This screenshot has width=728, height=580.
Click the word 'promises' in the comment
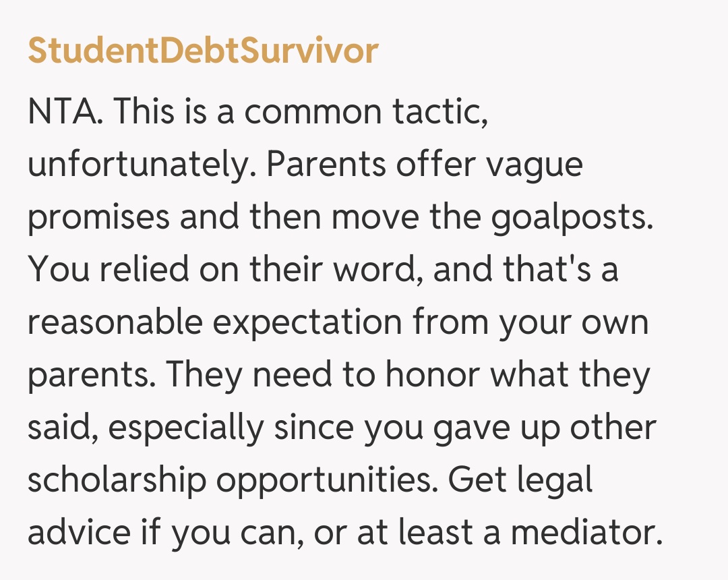98,217
